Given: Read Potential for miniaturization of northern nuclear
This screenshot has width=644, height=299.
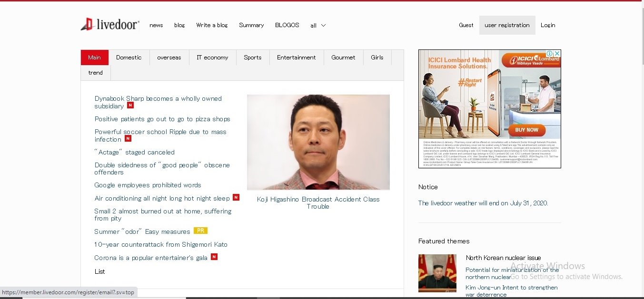Looking at the screenshot, I should click(512, 273).
